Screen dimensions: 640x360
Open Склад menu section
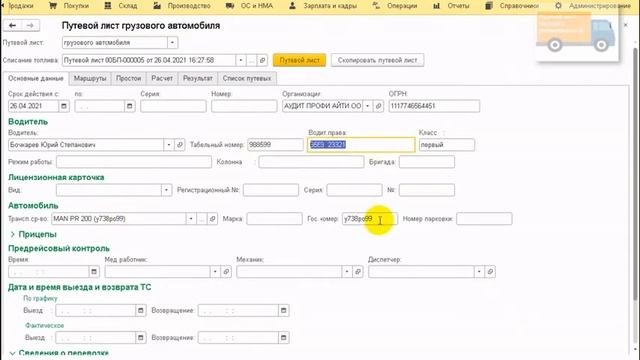coord(120,6)
